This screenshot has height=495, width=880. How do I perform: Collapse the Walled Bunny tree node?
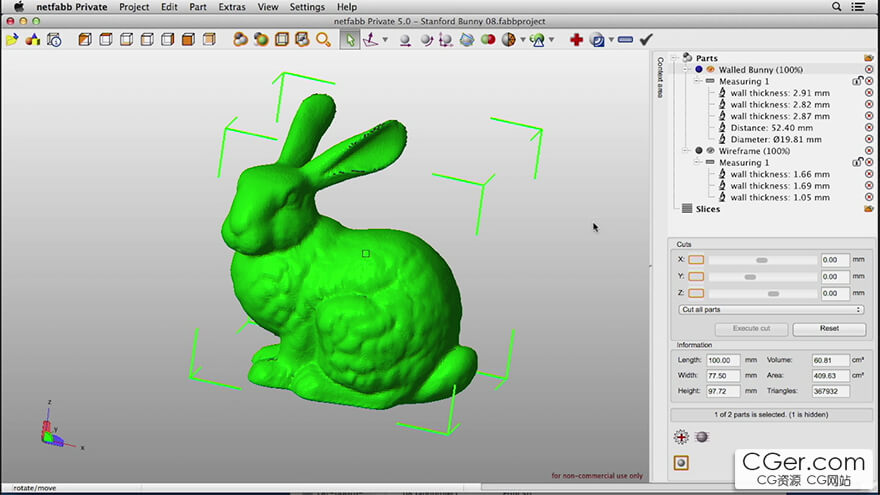pyautogui.click(x=686, y=70)
